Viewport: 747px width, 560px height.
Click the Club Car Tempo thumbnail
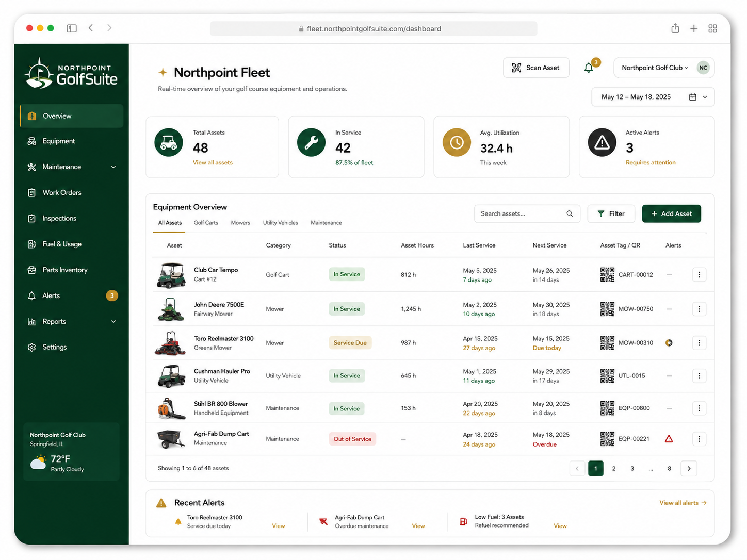coord(171,275)
